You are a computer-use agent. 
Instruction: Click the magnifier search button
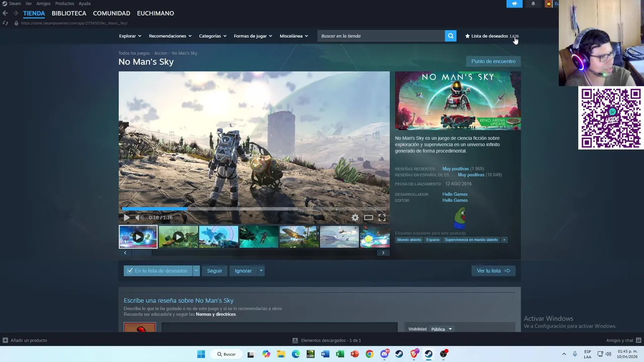pos(451,36)
